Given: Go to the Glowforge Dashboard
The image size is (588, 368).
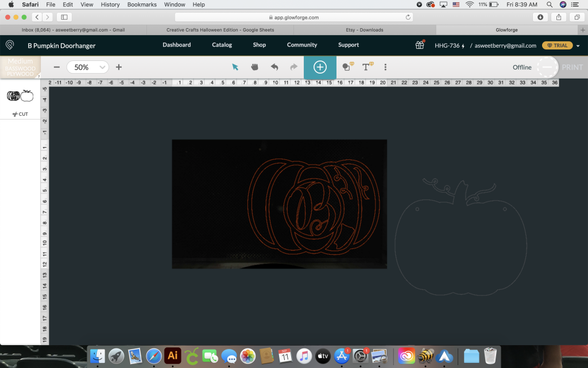Looking at the screenshot, I should coord(177,45).
